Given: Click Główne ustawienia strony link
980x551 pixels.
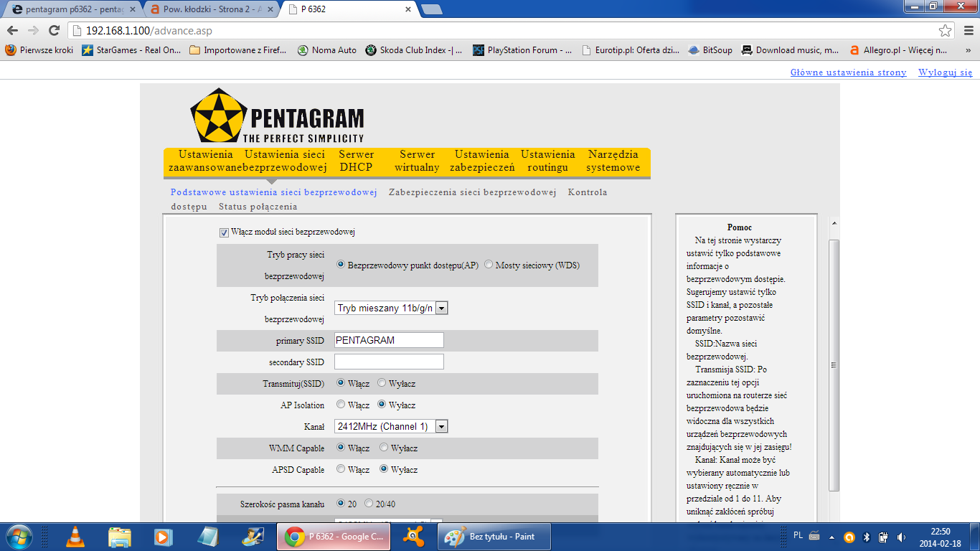Looking at the screenshot, I should pos(849,72).
